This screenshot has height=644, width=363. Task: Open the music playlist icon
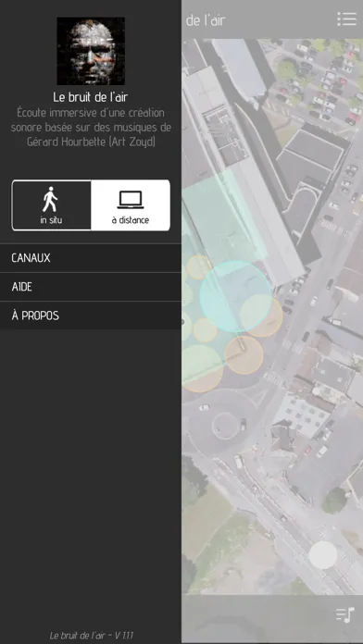[344, 614]
